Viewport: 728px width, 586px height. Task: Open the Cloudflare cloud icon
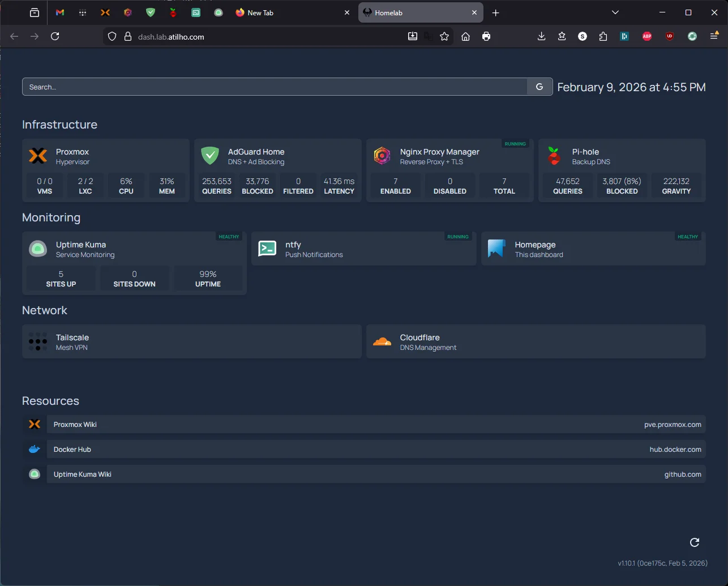click(382, 341)
